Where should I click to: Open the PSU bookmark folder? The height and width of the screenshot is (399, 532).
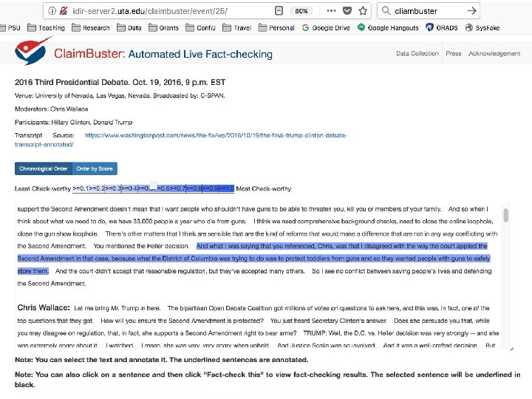[10, 28]
